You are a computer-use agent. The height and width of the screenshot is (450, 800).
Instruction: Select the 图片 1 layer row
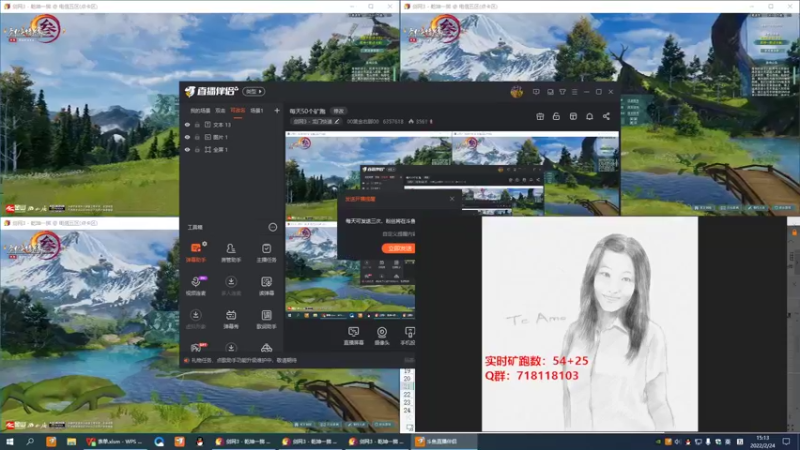(232, 137)
